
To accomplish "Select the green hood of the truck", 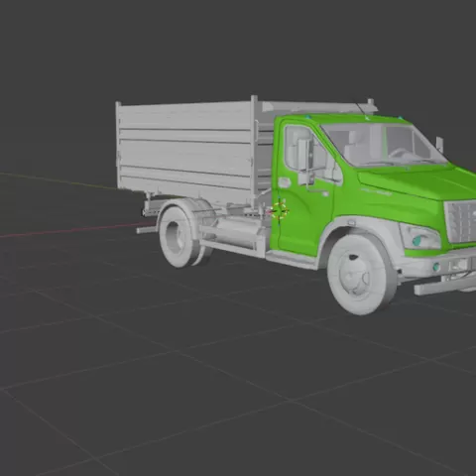I will point(419,181).
